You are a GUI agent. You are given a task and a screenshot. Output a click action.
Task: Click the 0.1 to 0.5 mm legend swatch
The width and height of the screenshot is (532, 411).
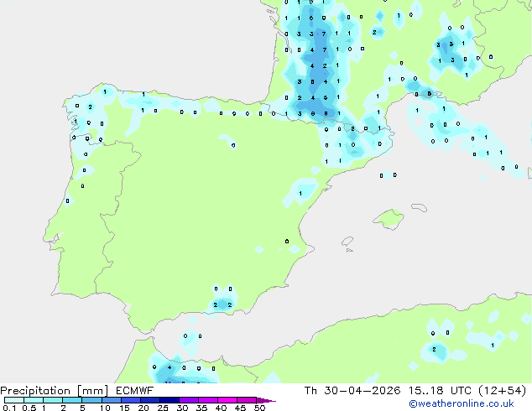pyautogui.click(x=14, y=400)
